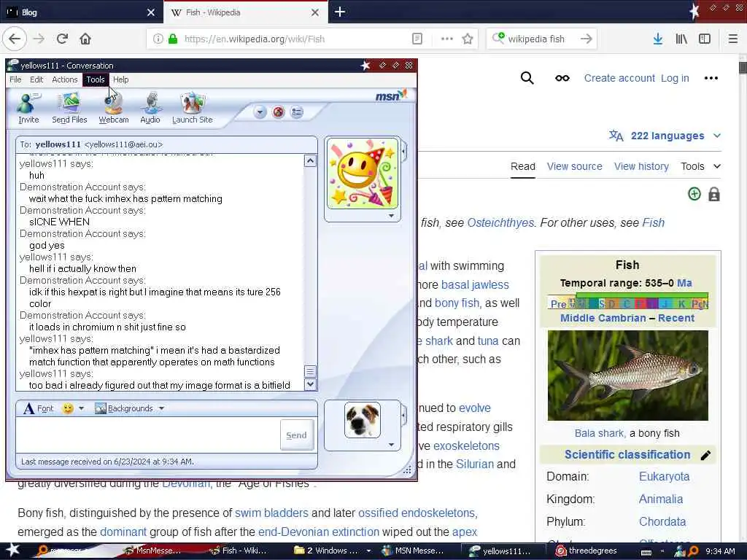The image size is (747, 560).
Task: Click the site information icon in URL bar
Action: tap(158, 39)
